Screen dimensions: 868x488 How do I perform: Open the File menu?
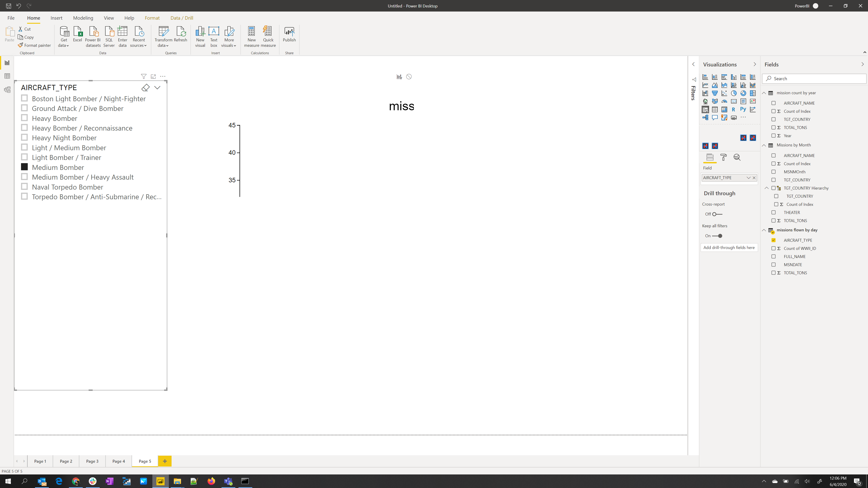(11, 18)
